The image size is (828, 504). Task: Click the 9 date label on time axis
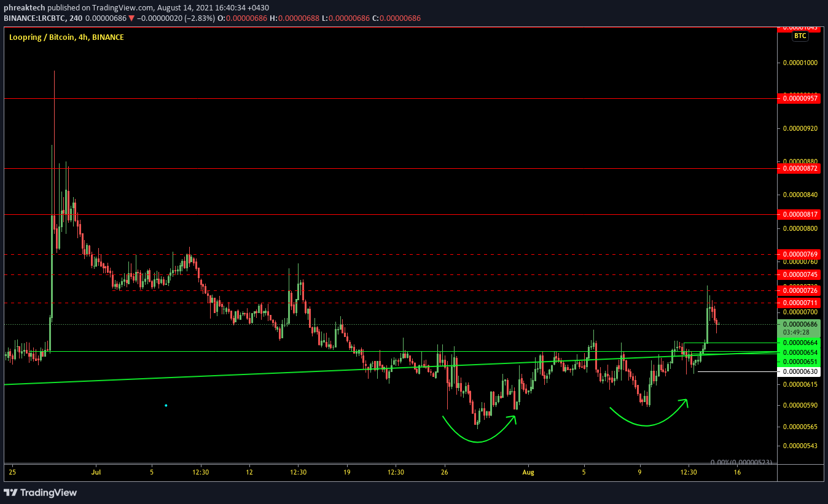tap(640, 473)
